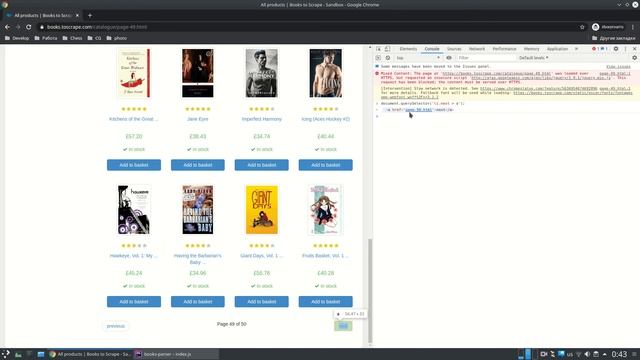Switch to the Application tab

pyautogui.click(x=557, y=49)
